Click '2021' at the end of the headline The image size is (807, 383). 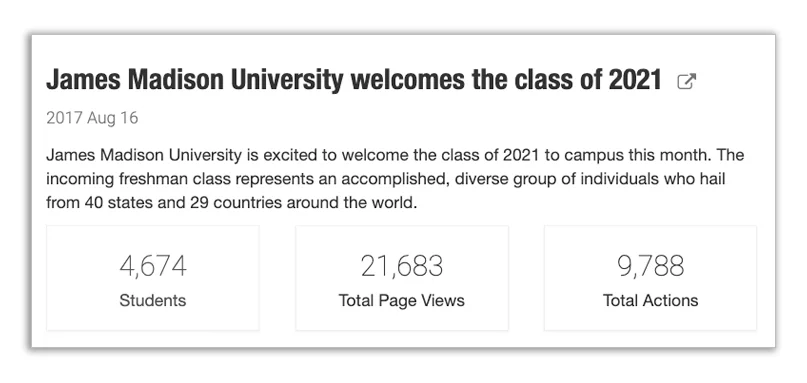click(x=635, y=80)
